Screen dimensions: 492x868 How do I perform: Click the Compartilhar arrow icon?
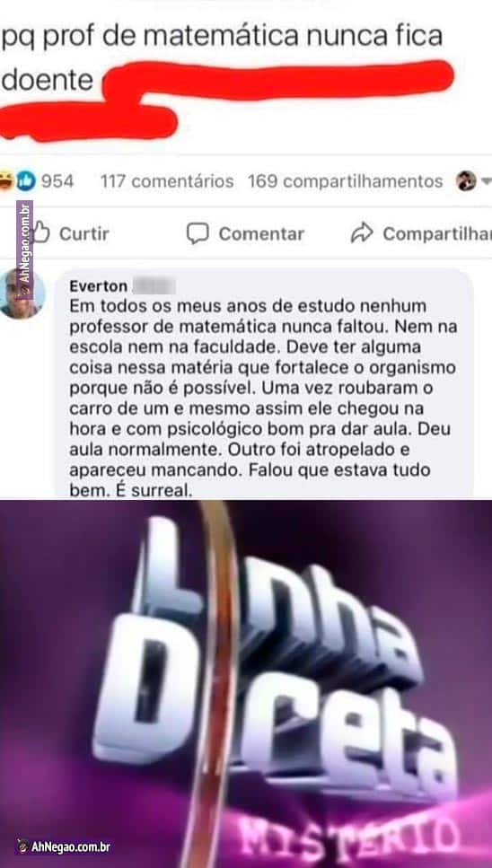362,233
